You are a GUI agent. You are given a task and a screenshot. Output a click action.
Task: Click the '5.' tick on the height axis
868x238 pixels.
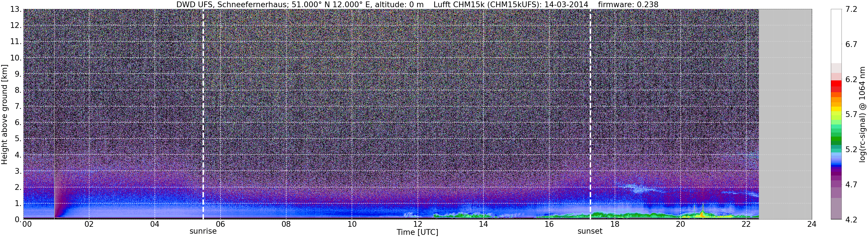(x=18, y=139)
